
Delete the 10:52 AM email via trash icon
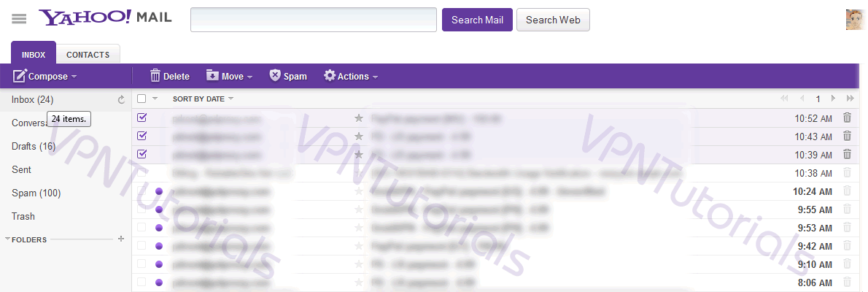coord(847,117)
